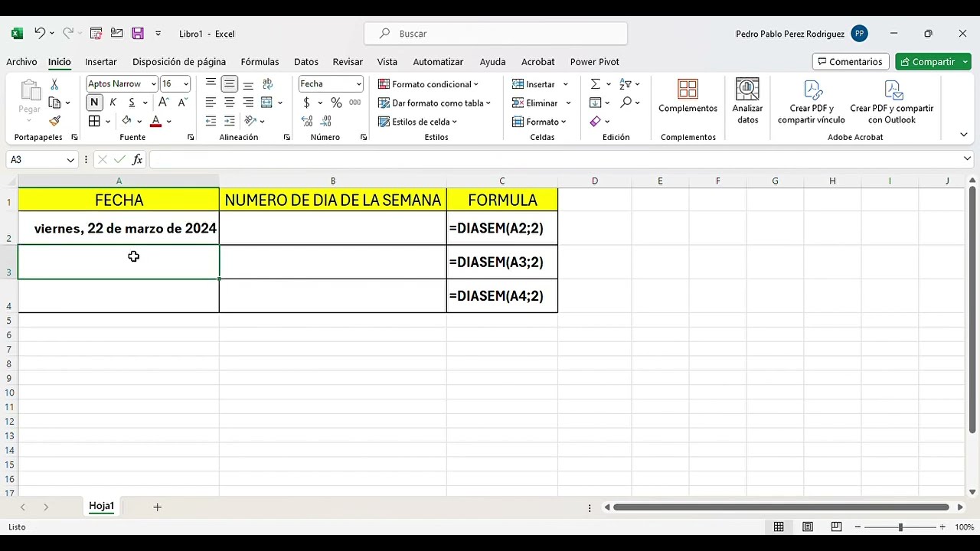Click the Merge and center icon

tap(267, 103)
